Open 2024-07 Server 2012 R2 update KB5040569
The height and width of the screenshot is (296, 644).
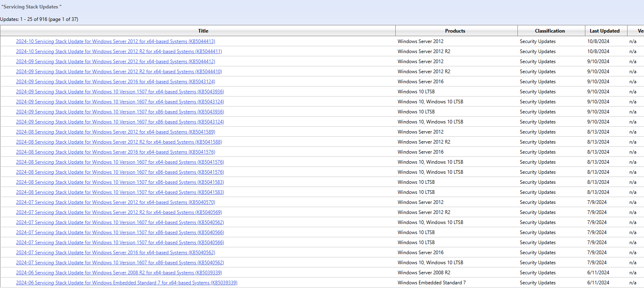click(119, 212)
